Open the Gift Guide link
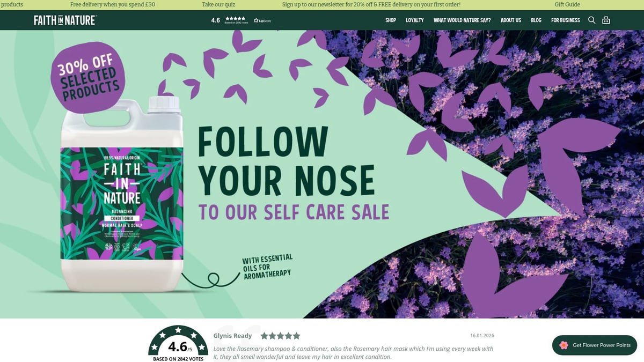This screenshot has height=362, width=644. point(567,4)
